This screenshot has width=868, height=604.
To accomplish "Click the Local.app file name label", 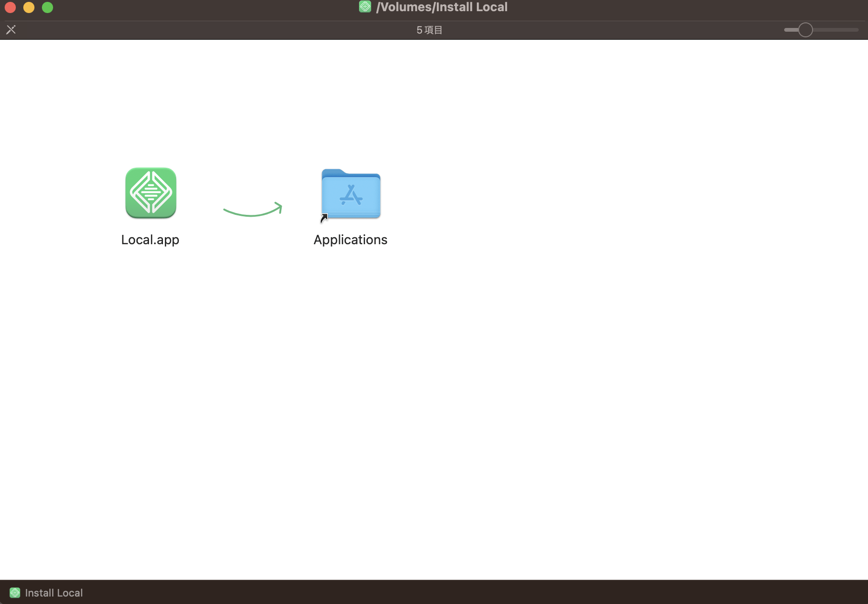I will click(150, 240).
